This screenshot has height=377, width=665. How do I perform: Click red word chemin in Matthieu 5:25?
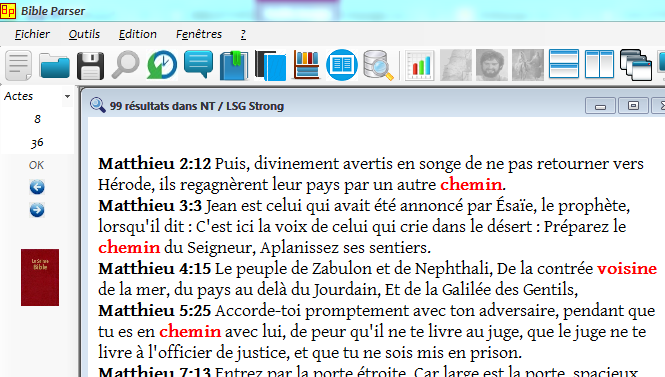pyautogui.click(x=190, y=332)
